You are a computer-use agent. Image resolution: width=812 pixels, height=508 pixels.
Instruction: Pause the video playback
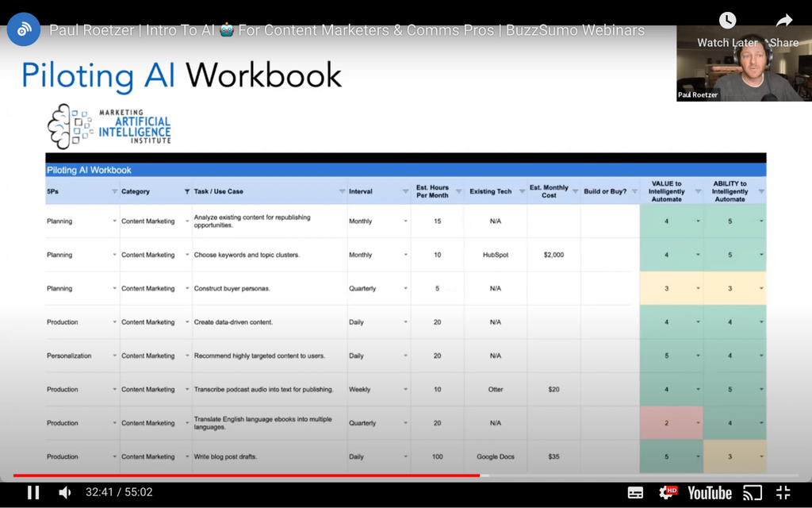(33, 493)
